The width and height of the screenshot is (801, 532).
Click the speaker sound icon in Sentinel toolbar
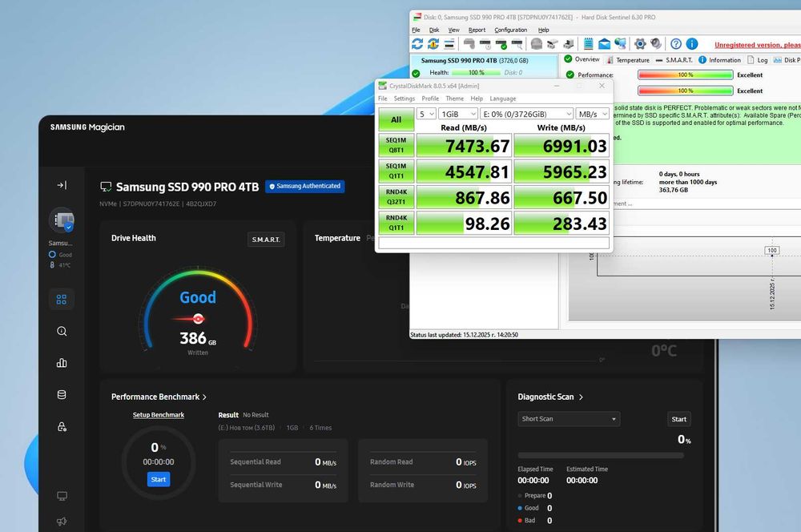coord(656,44)
